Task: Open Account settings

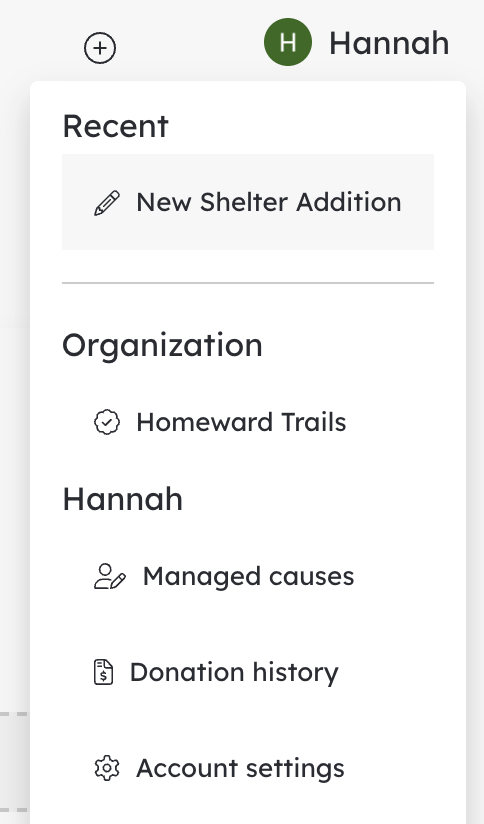Action: pos(240,769)
